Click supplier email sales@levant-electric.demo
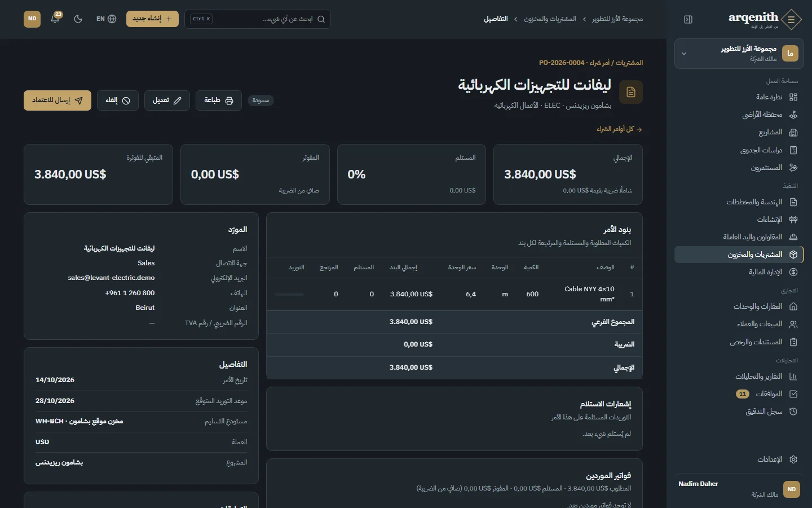Viewport: 812px width, 508px height. click(111, 278)
